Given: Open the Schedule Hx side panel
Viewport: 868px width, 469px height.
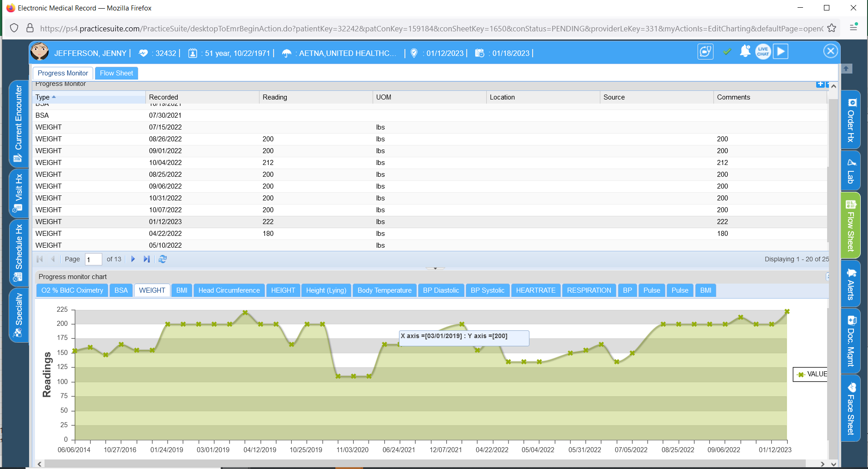Looking at the screenshot, I should (19, 253).
